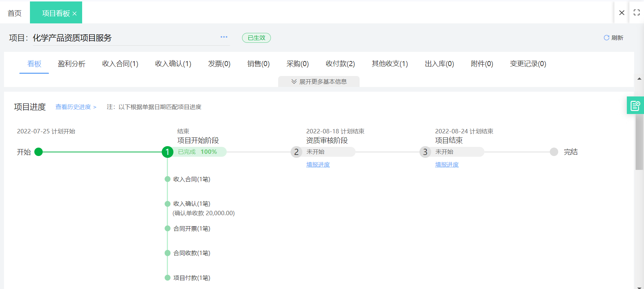The image size is (644, 289).
Task: Click the vertical scrollbar thumb
Action: (x=639, y=142)
